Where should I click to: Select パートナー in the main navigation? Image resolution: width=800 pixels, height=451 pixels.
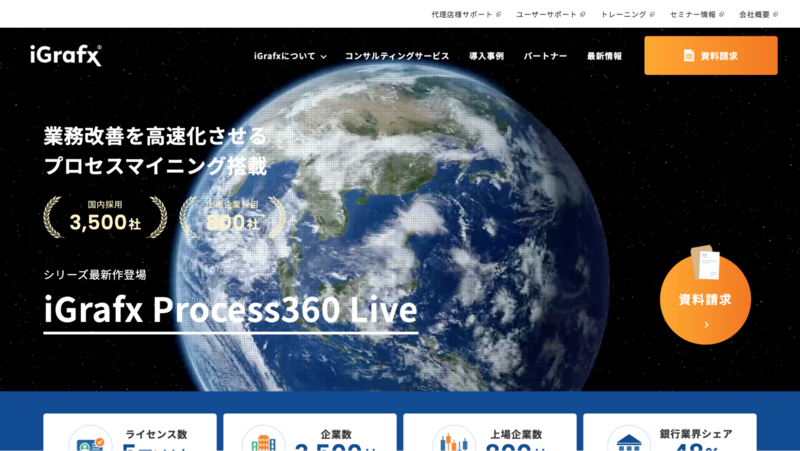tap(545, 56)
